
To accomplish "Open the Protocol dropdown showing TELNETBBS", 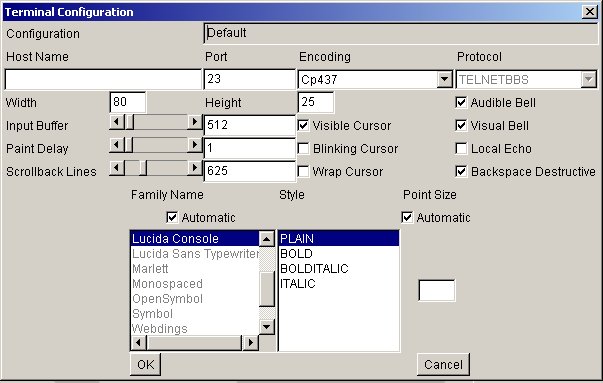I will coord(588,80).
